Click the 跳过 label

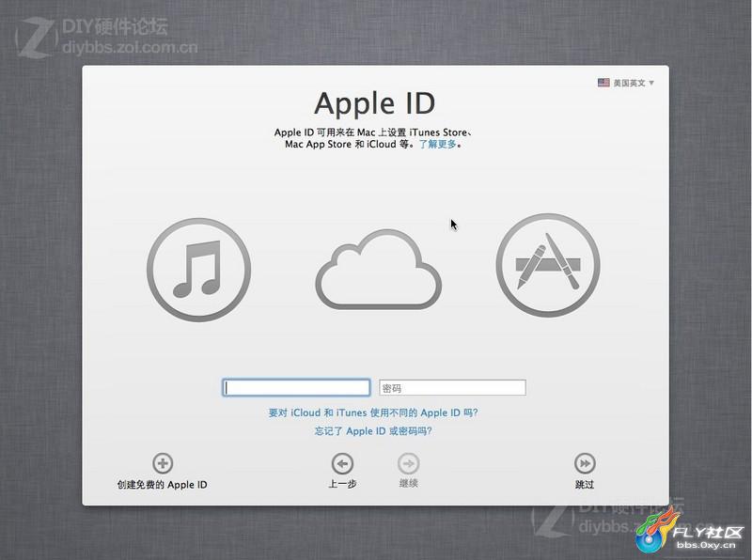[585, 485]
